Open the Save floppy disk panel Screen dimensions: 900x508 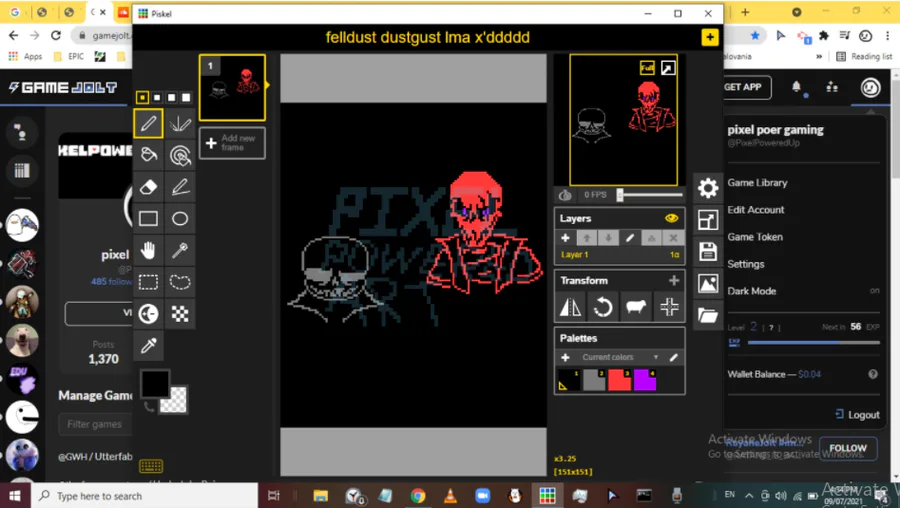[x=708, y=251]
